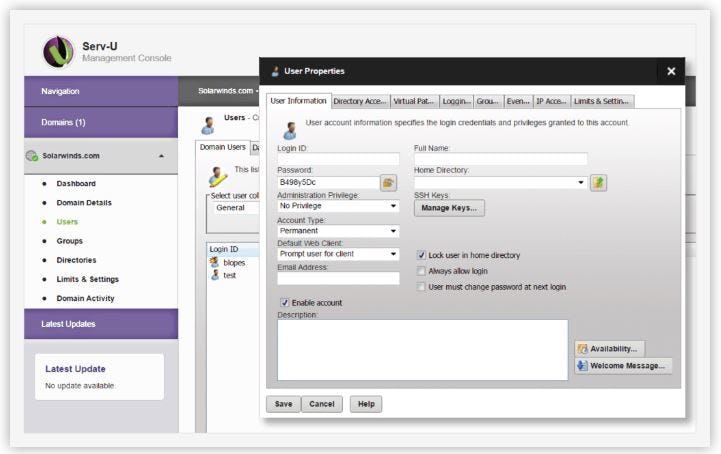Open Groups in the navigation sidebar
The image size is (721, 454).
point(69,241)
